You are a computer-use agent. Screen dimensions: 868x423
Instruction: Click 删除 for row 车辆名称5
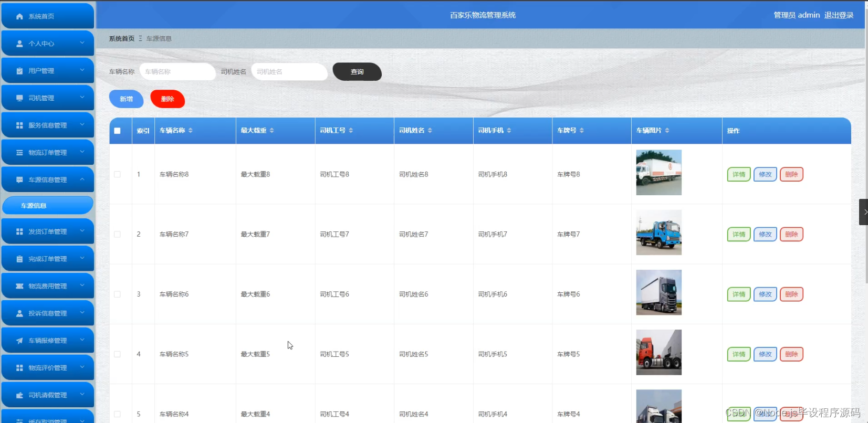791,354
